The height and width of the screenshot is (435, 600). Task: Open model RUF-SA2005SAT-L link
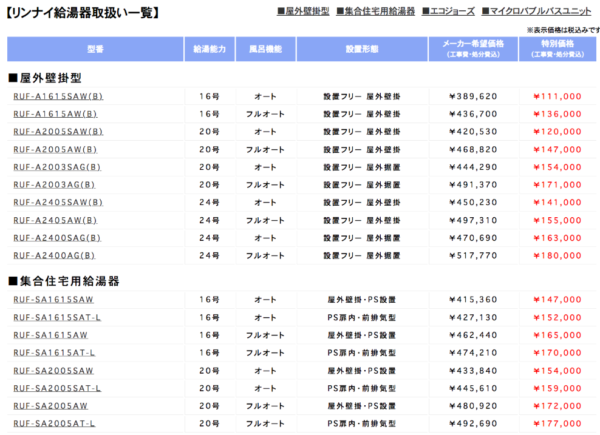click(x=57, y=388)
